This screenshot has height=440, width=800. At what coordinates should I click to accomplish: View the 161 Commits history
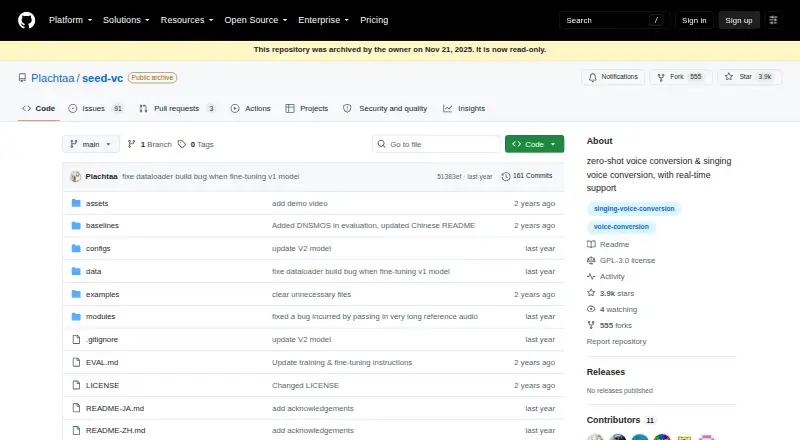(527, 176)
